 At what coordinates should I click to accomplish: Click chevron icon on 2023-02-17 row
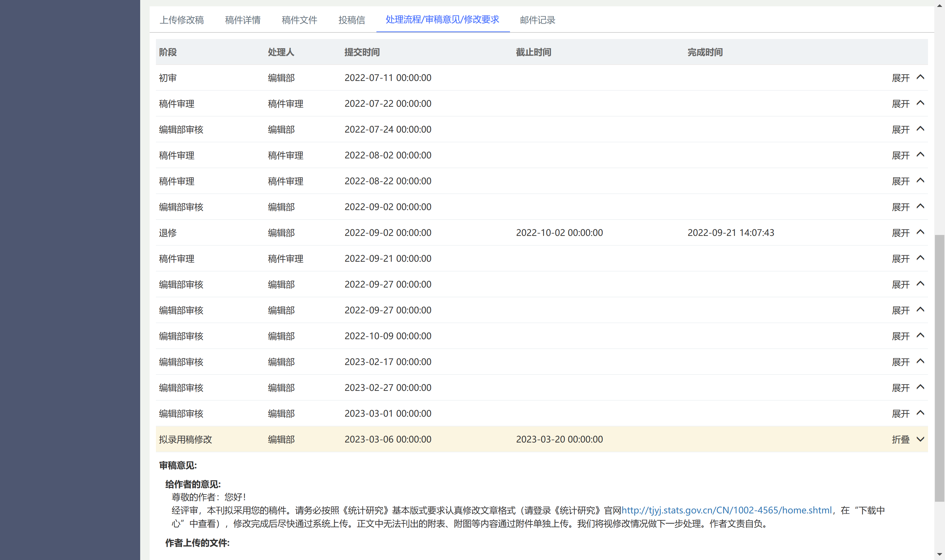920,362
